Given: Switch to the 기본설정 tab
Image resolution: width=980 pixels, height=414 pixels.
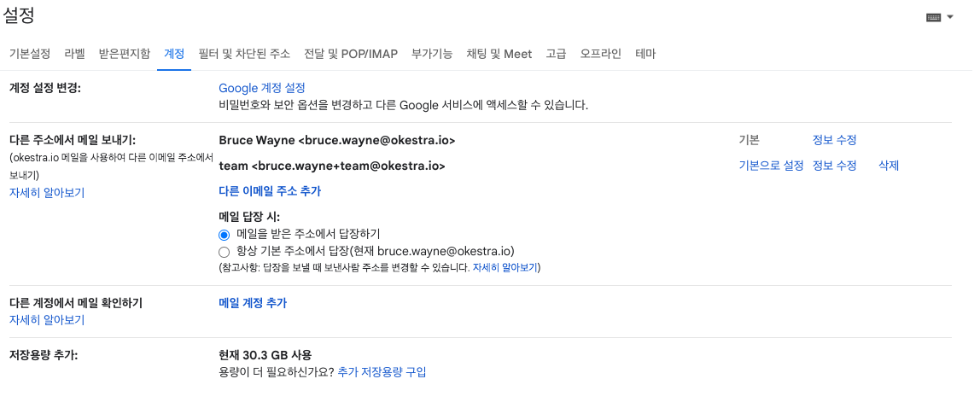Looking at the screenshot, I should click(x=29, y=54).
